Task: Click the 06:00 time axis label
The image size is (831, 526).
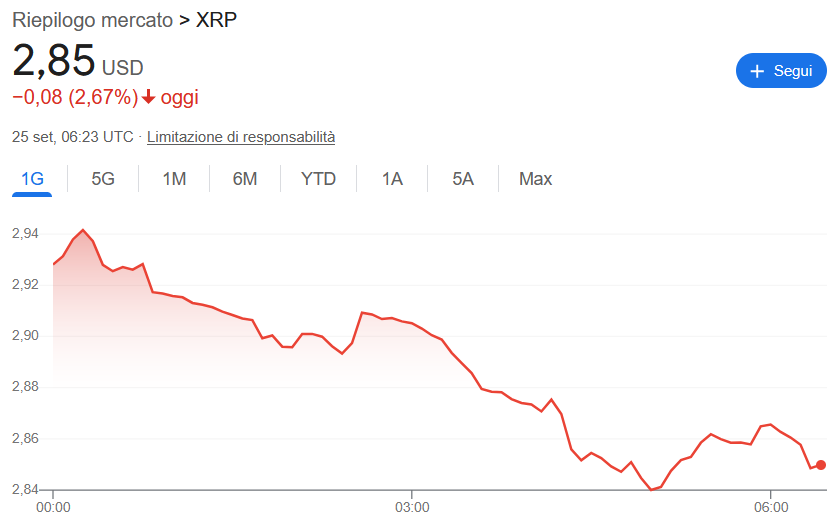Action: tap(770, 508)
